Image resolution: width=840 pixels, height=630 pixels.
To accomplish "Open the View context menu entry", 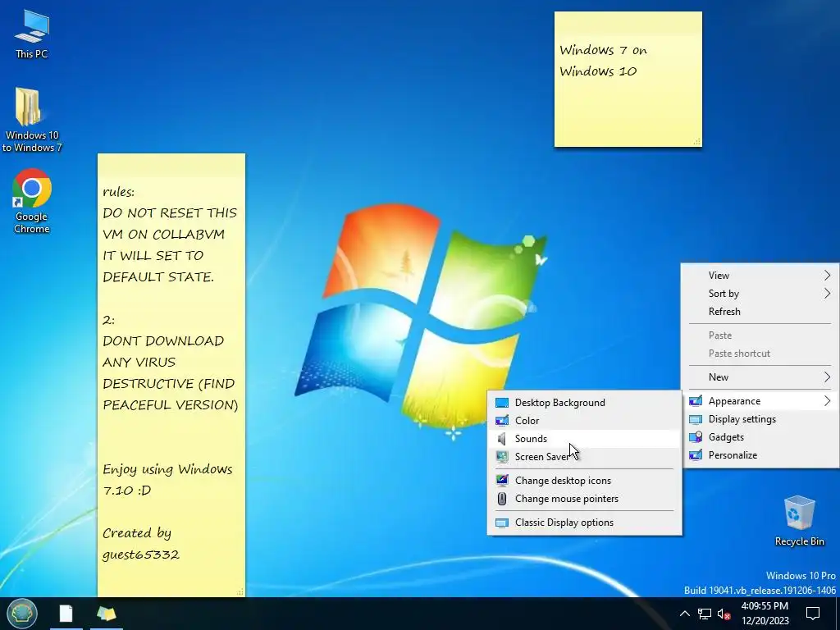I will click(x=760, y=276).
